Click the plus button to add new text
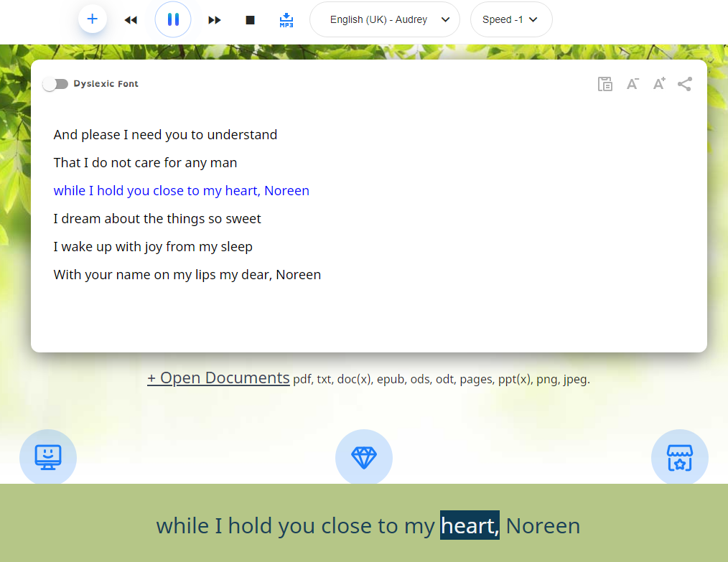This screenshot has height=562, width=728. tap(92, 19)
